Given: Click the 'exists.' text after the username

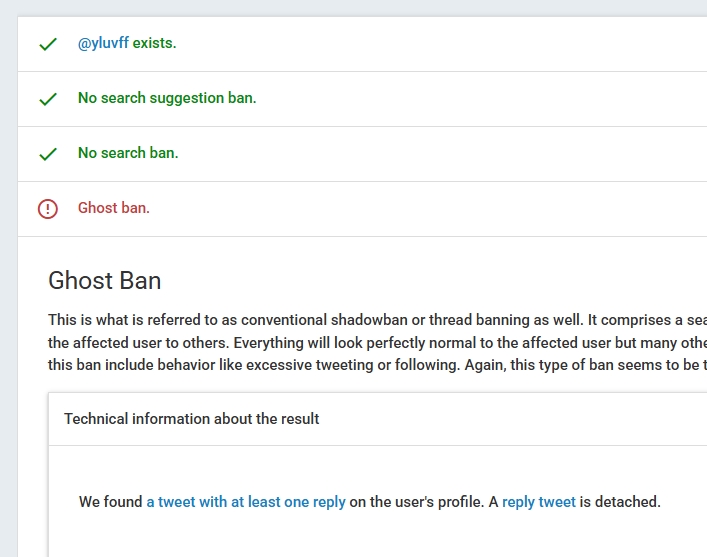Looking at the screenshot, I should click(154, 43).
